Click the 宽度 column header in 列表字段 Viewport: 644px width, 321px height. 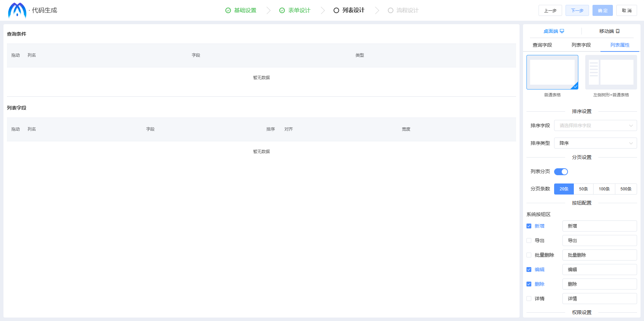pos(406,129)
